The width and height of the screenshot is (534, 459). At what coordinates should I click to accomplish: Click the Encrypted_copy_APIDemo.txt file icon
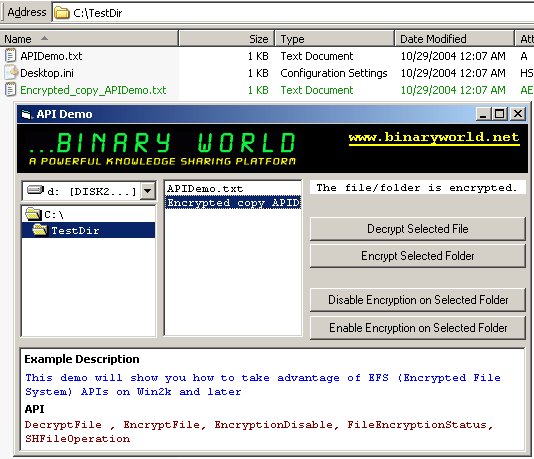pos(11,90)
